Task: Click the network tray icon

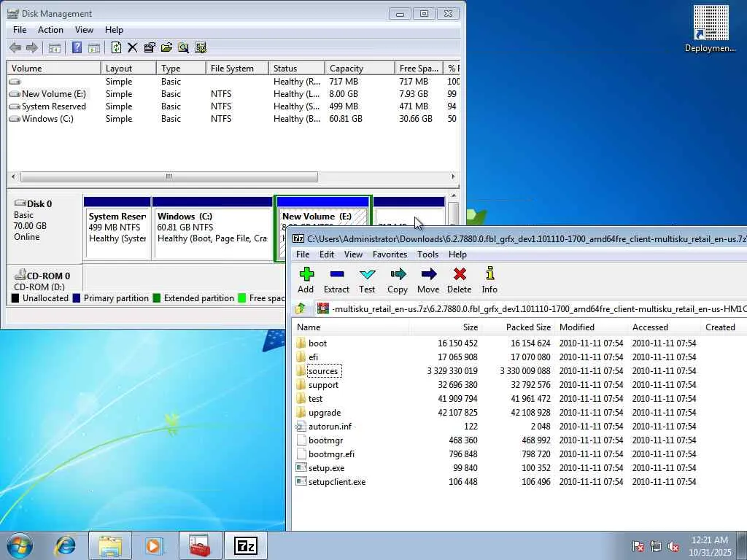Action: coord(656,546)
